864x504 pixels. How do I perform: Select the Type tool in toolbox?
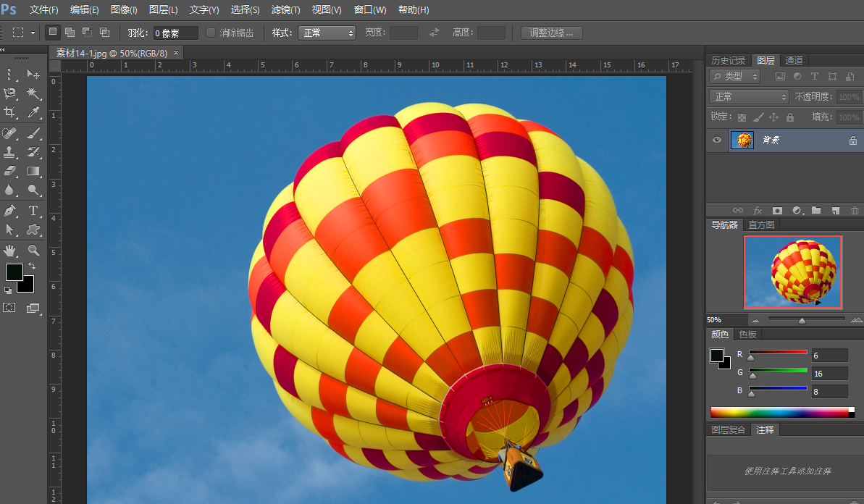[33, 211]
